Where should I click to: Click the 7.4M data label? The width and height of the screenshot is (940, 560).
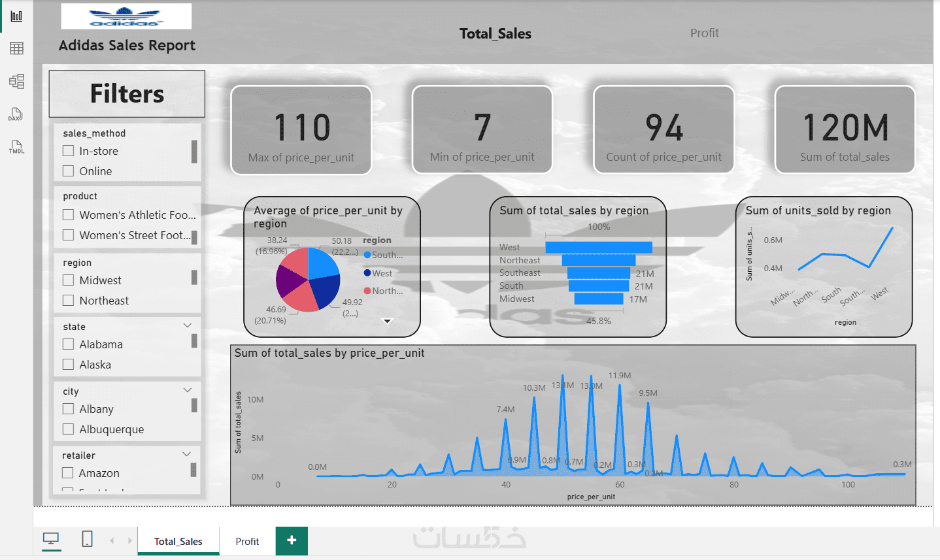tap(505, 410)
